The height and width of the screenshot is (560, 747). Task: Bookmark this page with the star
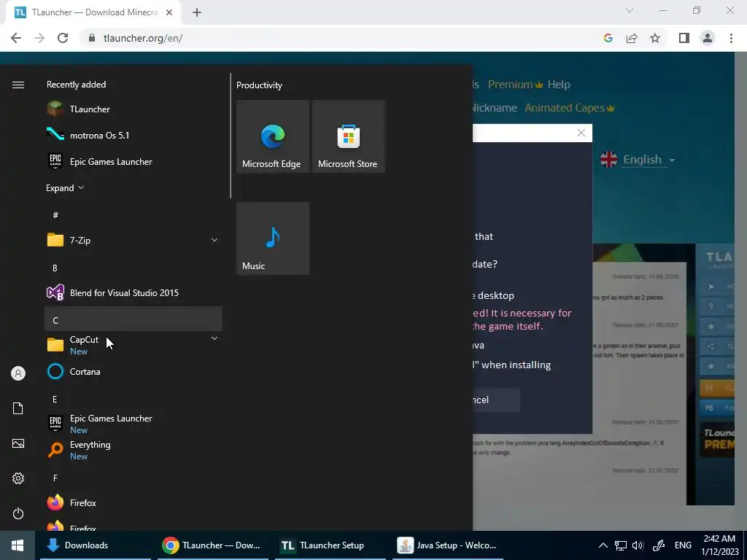pos(655,38)
